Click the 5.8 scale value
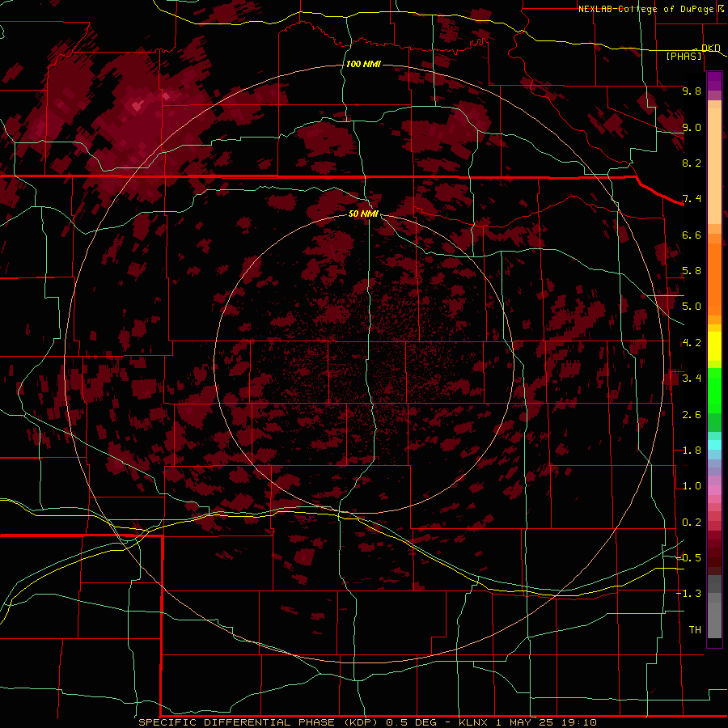Viewport: 728px width, 728px height. [692, 271]
